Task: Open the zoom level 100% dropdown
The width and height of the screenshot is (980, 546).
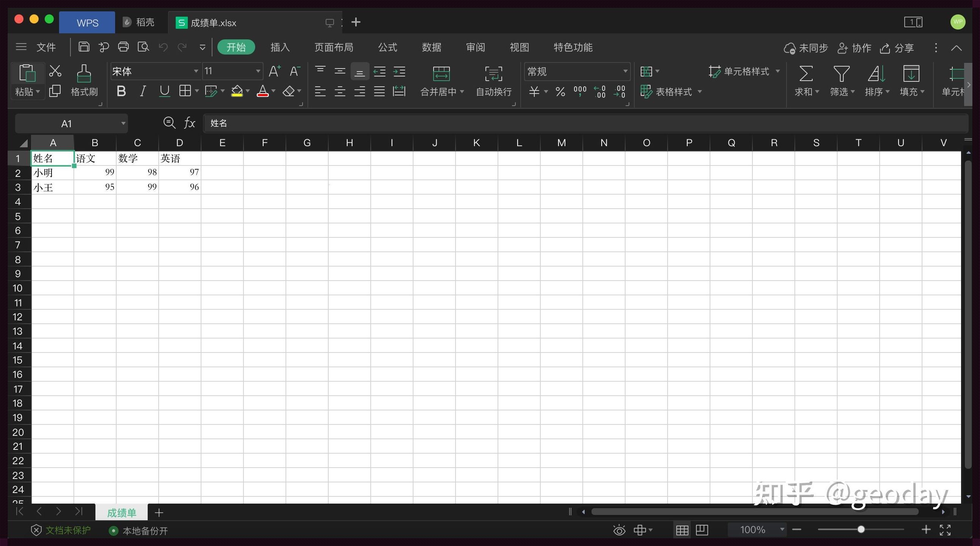Action: point(782,529)
